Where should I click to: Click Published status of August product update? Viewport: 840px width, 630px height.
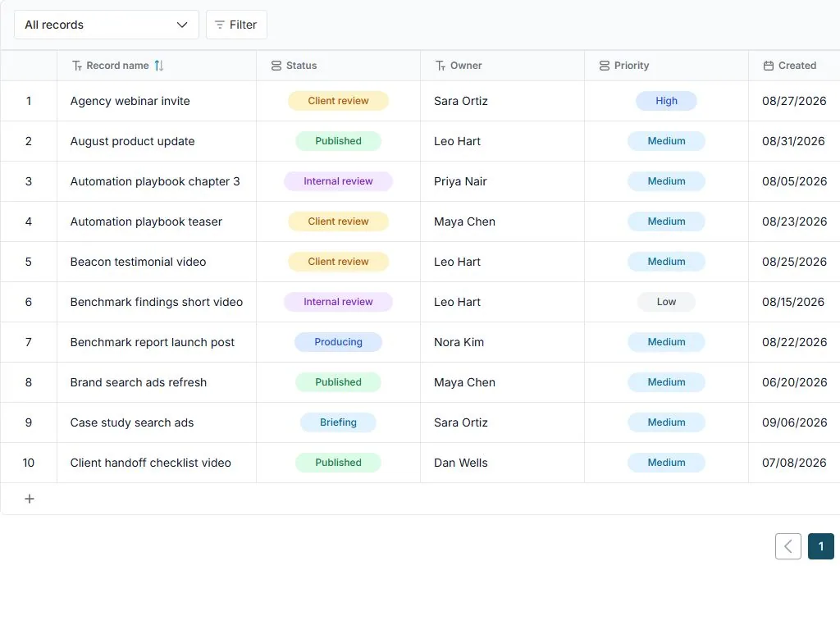coord(338,141)
